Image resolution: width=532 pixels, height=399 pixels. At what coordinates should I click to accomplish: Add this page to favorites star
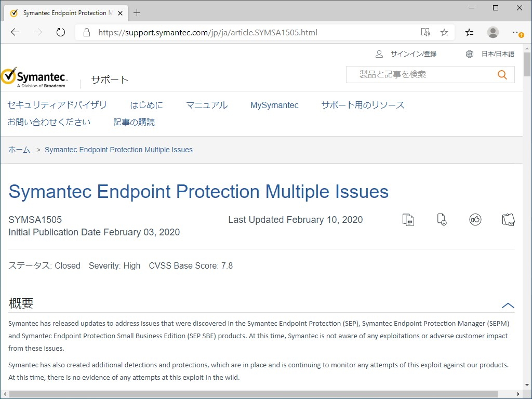tap(444, 32)
